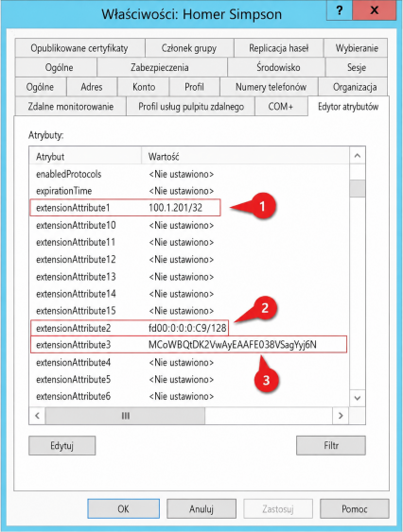Click the horizontal scroll right arrow
The image size is (403, 532).
tap(341, 416)
